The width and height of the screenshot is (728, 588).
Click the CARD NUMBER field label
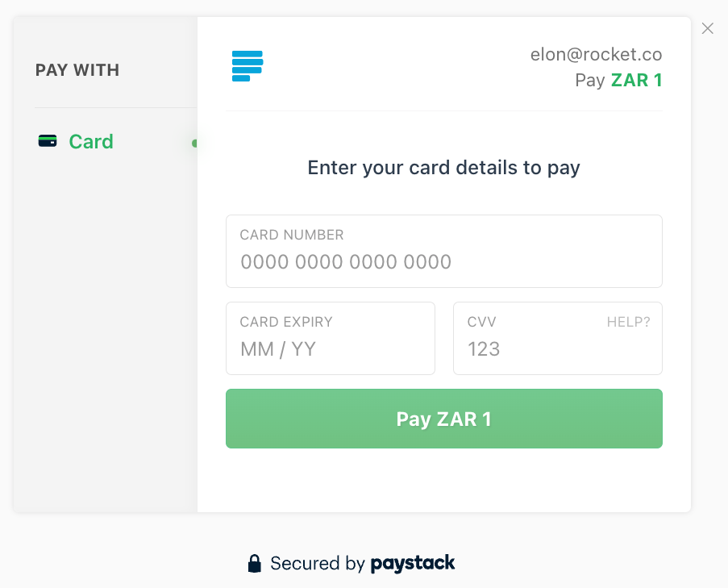pos(292,235)
